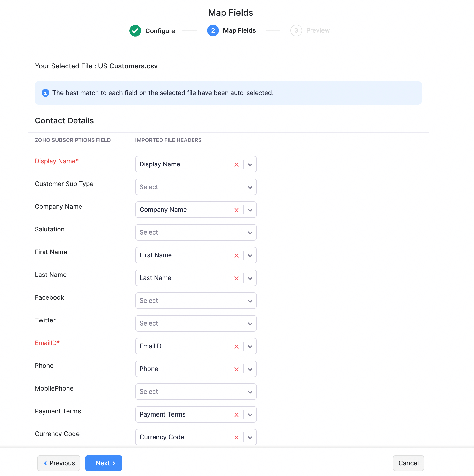This screenshot has width=474, height=476.
Task: Clear the Payment Terms mapping
Action: [236, 415]
